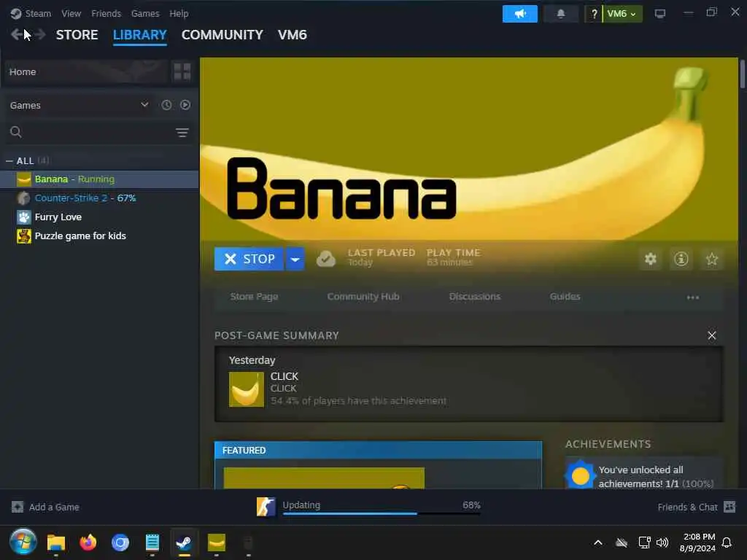Check Banana cloud sync status icon
Screen dimensions: 747x560
pyautogui.click(x=326, y=259)
